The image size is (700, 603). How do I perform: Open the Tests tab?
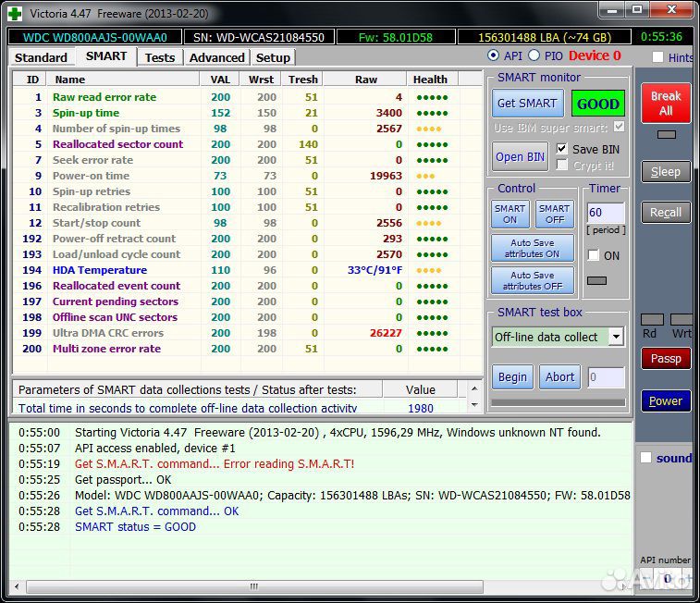(160, 57)
